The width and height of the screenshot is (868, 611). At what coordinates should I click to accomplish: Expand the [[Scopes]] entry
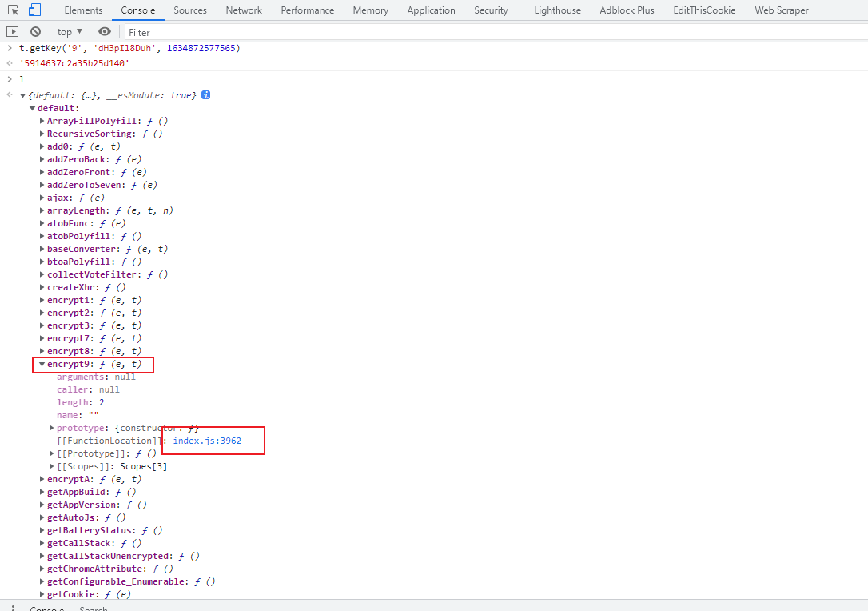(52, 466)
